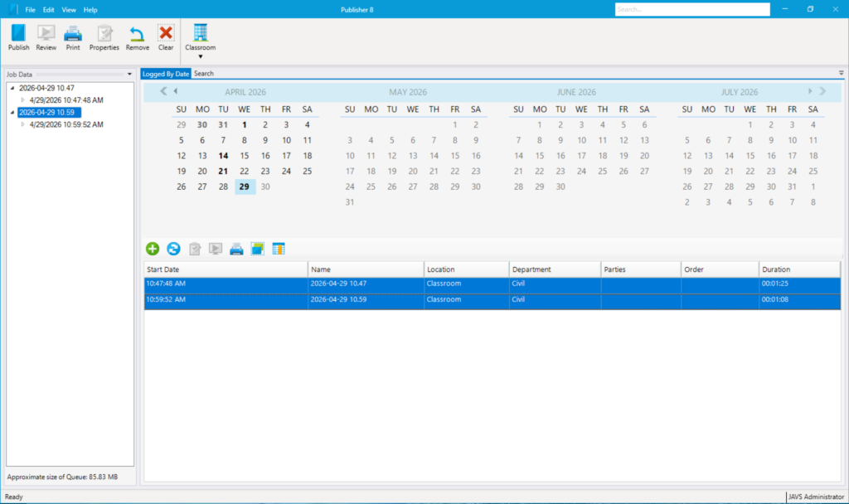This screenshot has width=849, height=504.
Task: Click the blue refresh icon
Action: [173, 249]
